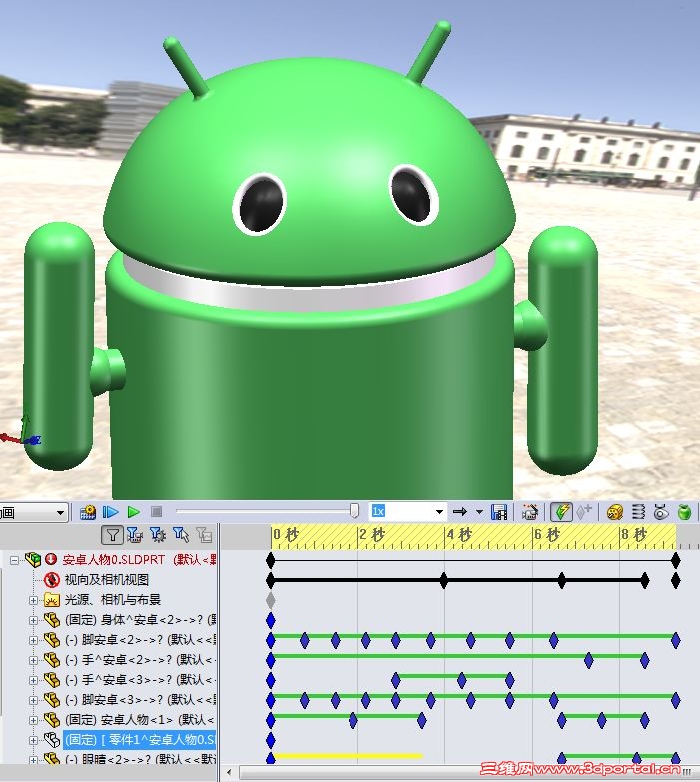Select the 视向及相机视图 tree item

point(107,580)
